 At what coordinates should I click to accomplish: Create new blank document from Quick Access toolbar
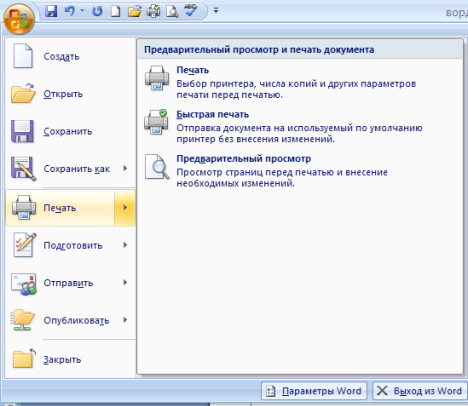tap(115, 11)
